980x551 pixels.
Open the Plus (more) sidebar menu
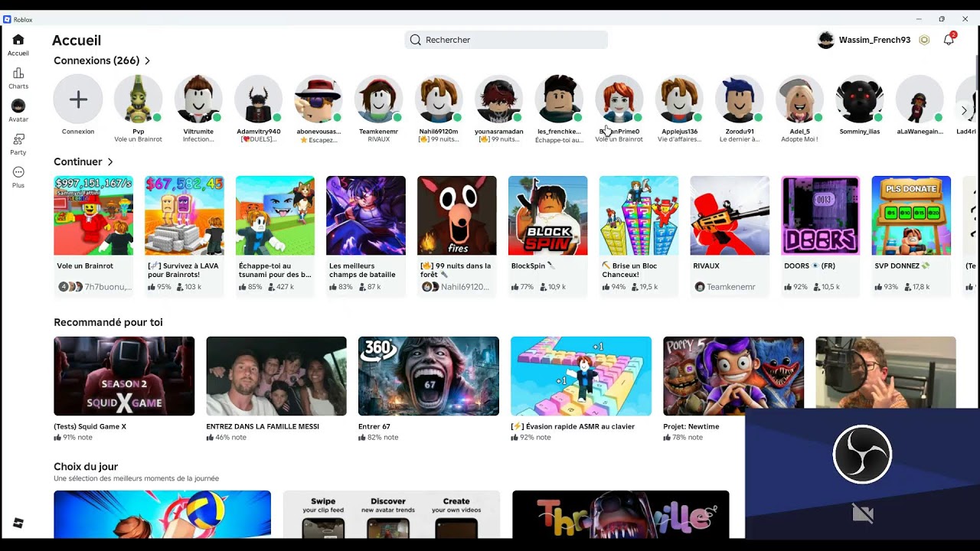[x=18, y=178]
